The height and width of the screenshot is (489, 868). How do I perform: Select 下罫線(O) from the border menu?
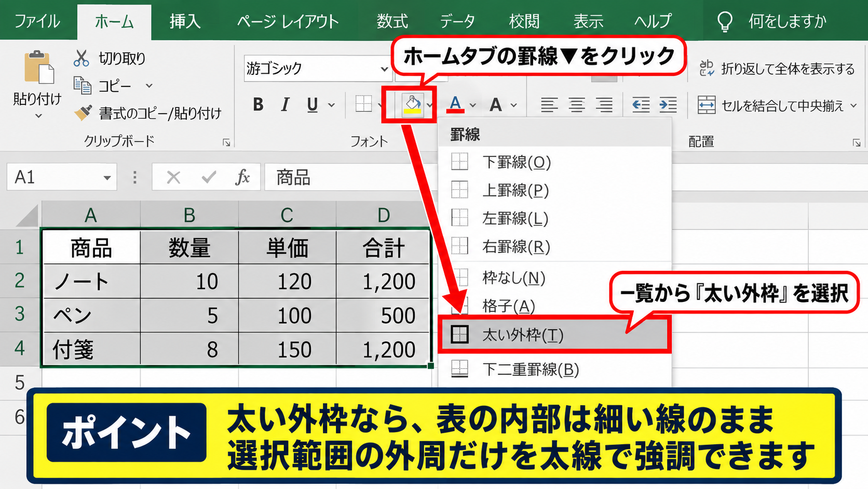554,162
